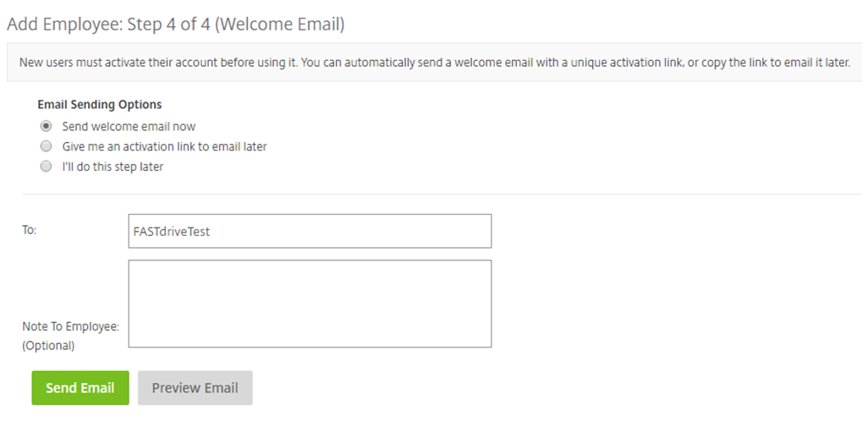This screenshot has width=868, height=427.
Task: Click the "(Optional)" hint text
Action: [48, 346]
